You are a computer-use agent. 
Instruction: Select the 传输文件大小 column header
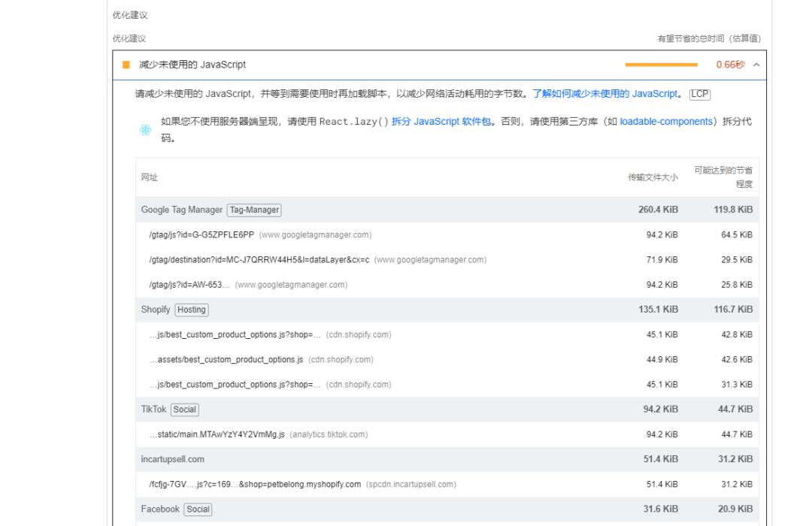pyautogui.click(x=652, y=177)
